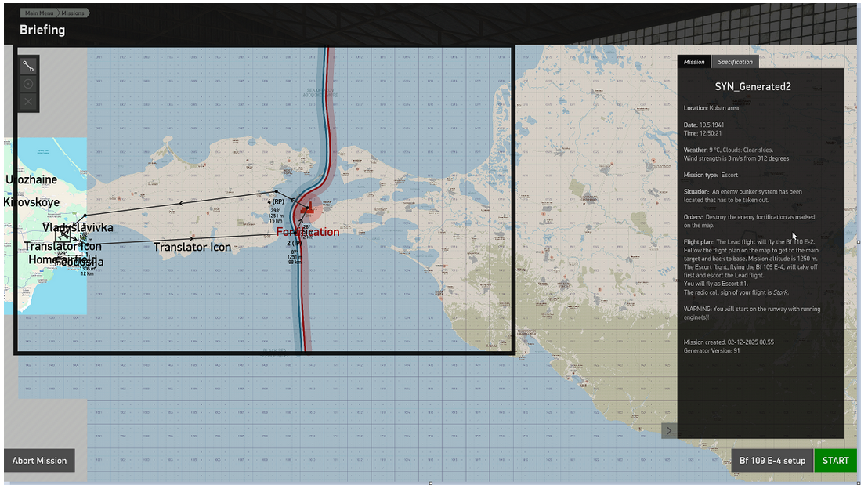The height and width of the screenshot is (489, 868).
Task: Open the Bf 109 E-4 setup
Action: tap(772, 461)
